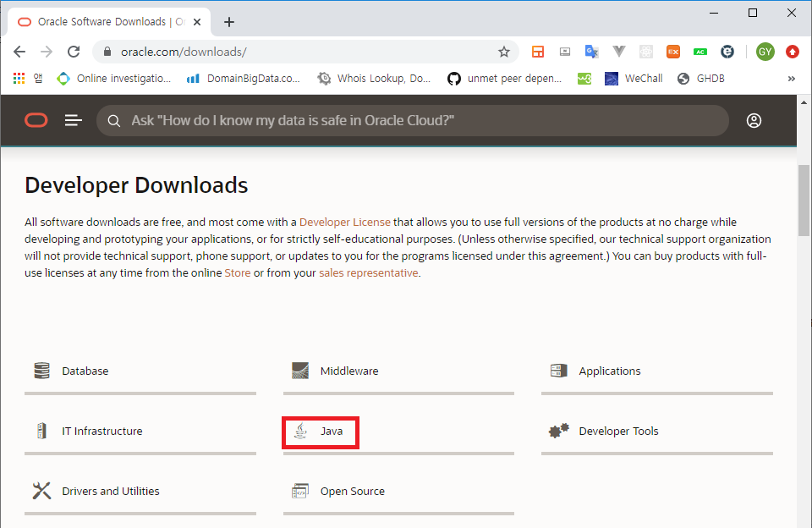This screenshot has height=528, width=812.
Task: Open the unmet peer dependency GitHub bookmark
Action: click(505, 78)
